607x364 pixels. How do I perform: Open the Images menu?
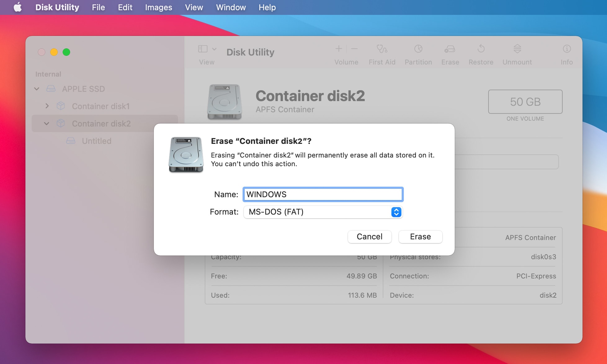point(158,7)
